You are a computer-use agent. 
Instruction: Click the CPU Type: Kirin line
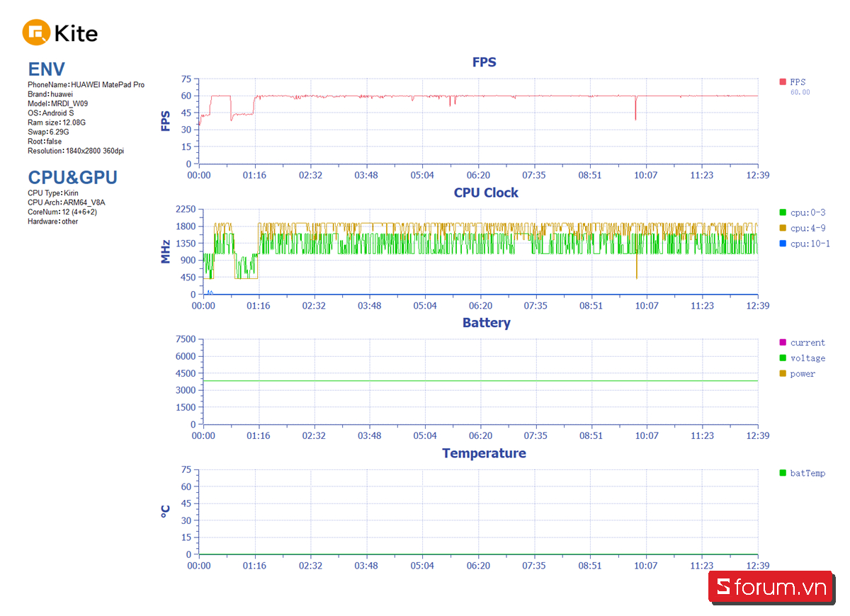53,193
